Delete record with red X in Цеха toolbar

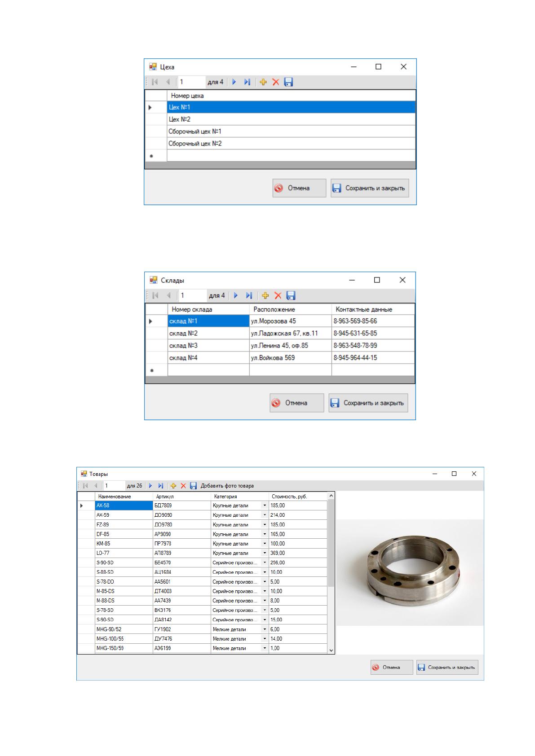click(276, 82)
